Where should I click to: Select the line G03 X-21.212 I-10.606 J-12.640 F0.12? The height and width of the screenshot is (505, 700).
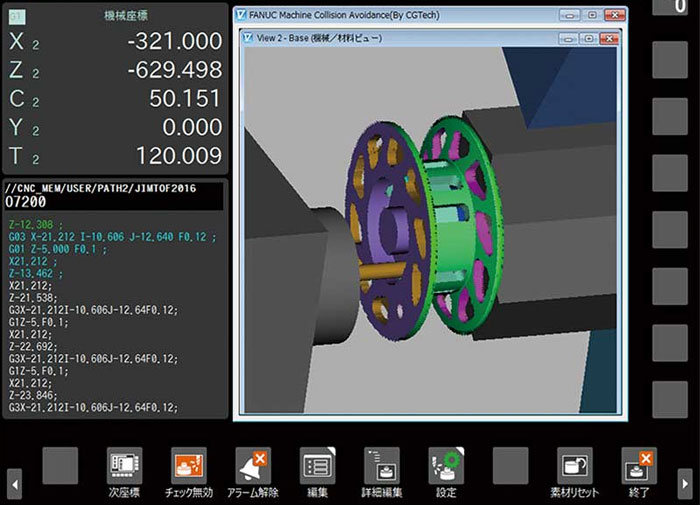[112, 237]
